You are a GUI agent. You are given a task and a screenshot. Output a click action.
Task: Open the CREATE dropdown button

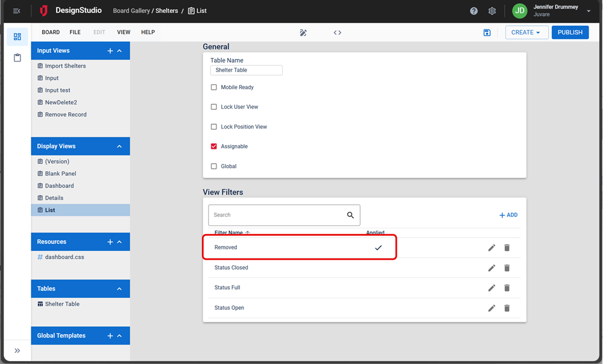(x=526, y=33)
